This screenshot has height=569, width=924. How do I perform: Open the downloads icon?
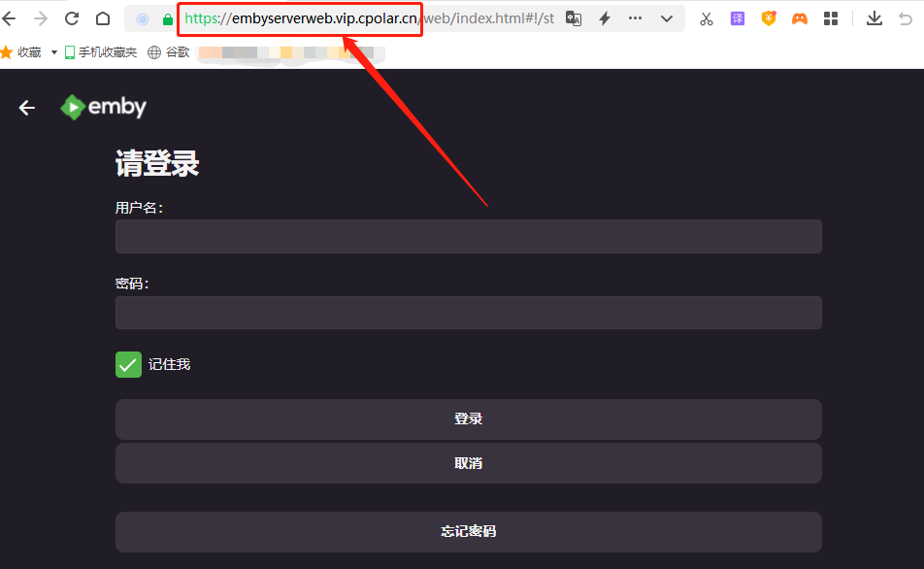874,18
